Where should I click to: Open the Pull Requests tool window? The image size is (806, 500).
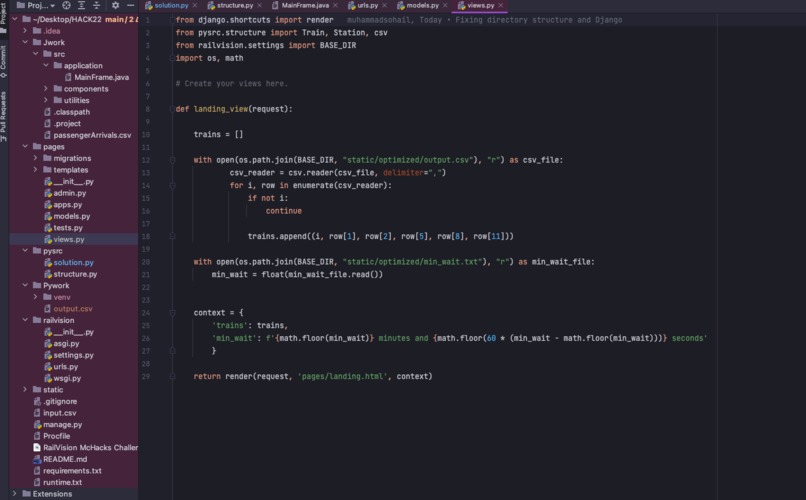pyautogui.click(x=4, y=116)
